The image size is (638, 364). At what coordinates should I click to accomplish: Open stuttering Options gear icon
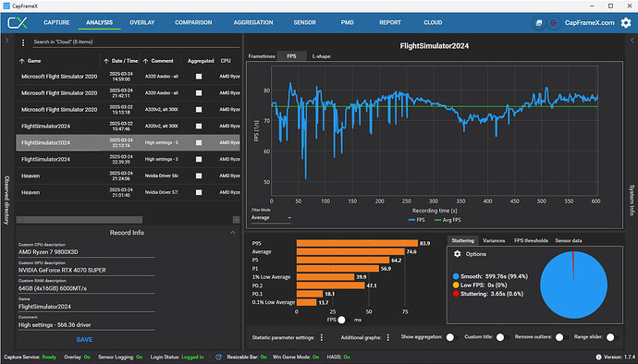coord(458,254)
